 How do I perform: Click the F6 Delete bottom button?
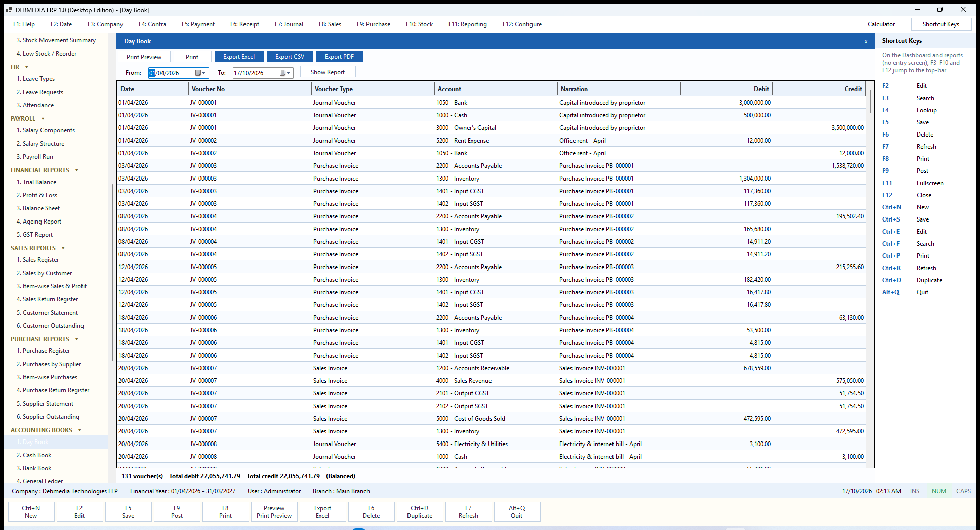tap(371, 512)
